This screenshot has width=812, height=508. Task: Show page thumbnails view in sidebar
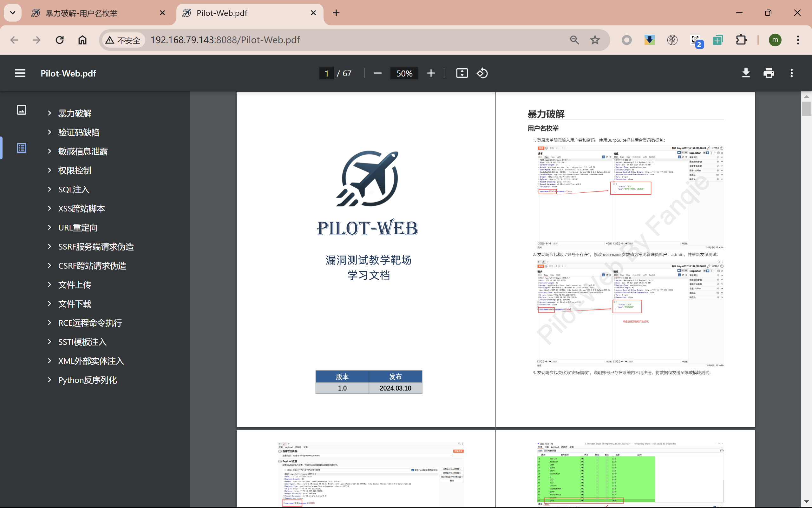[22, 110]
